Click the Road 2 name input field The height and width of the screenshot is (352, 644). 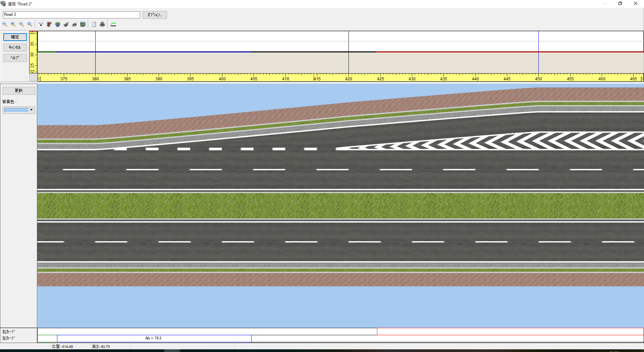pos(71,15)
